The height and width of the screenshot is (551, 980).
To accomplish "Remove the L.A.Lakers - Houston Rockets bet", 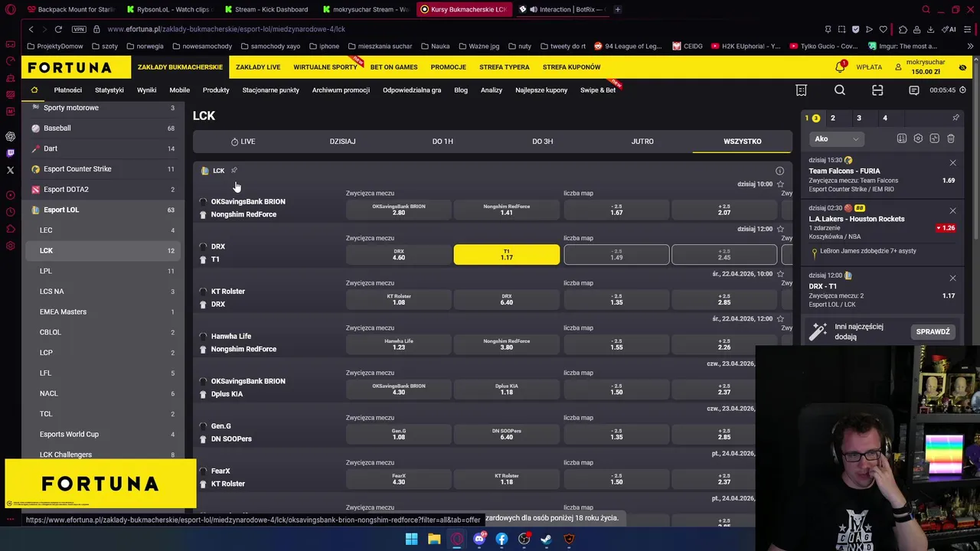I will coord(952,210).
